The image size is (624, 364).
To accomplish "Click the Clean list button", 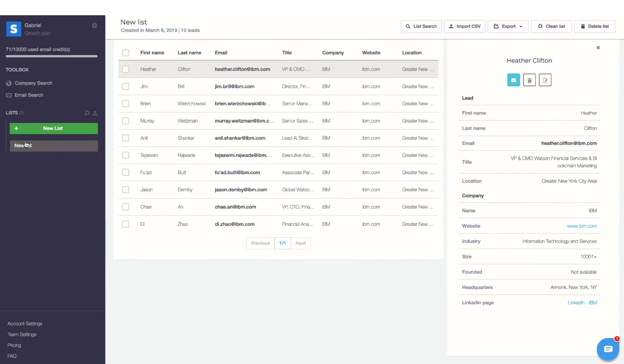I will [x=551, y=26].
